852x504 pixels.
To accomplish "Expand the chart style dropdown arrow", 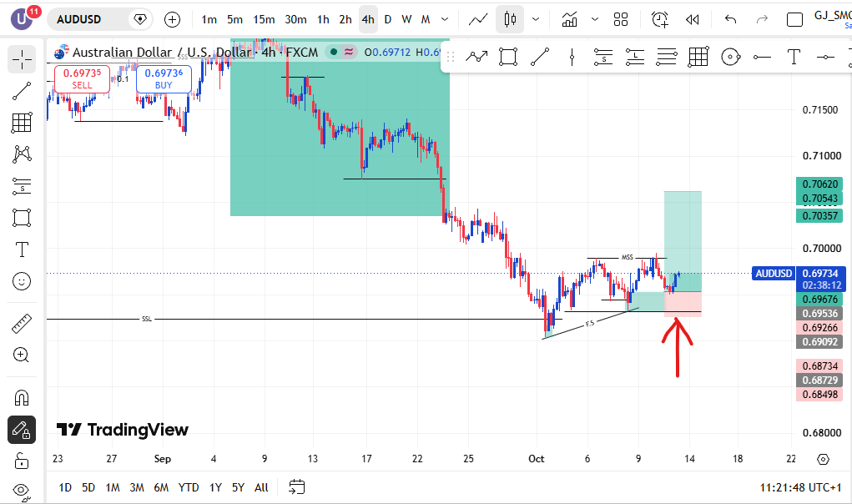I will point(536,19).
